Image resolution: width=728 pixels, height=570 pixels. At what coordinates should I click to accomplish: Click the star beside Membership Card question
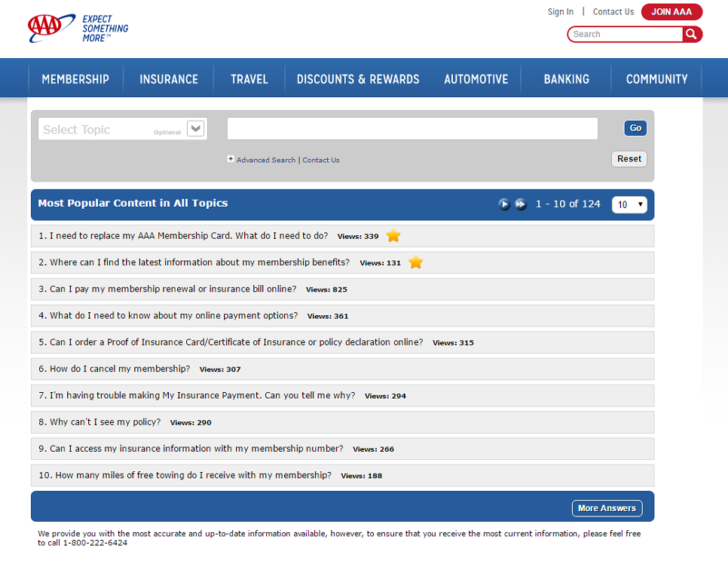click(x=393, y=235)
